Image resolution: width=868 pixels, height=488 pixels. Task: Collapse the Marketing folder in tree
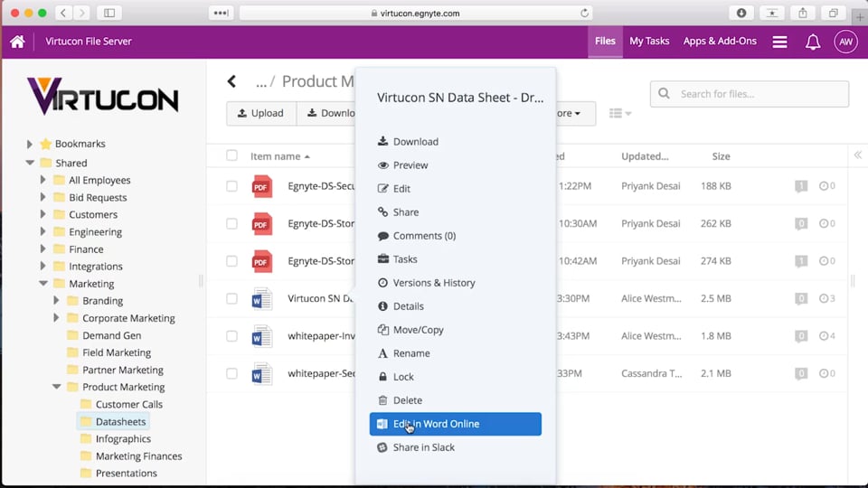[43, 284]
